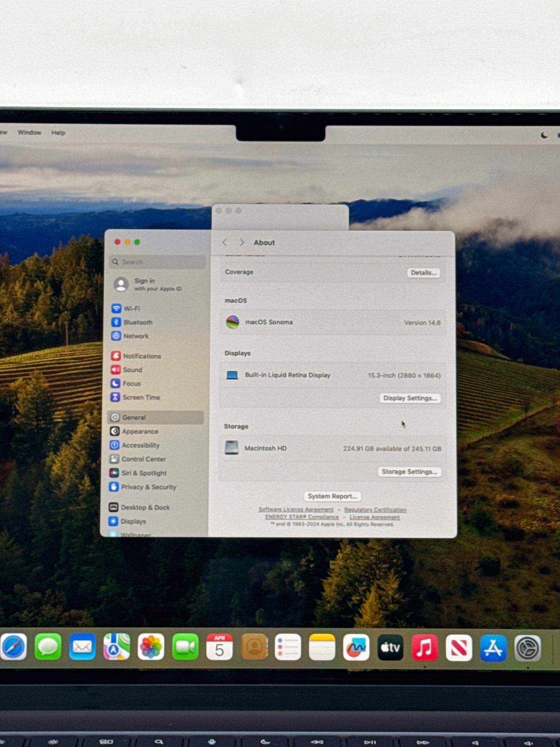Open Apple TV in the Dock
Screen dimensions: 560x747
click(390, 647)
